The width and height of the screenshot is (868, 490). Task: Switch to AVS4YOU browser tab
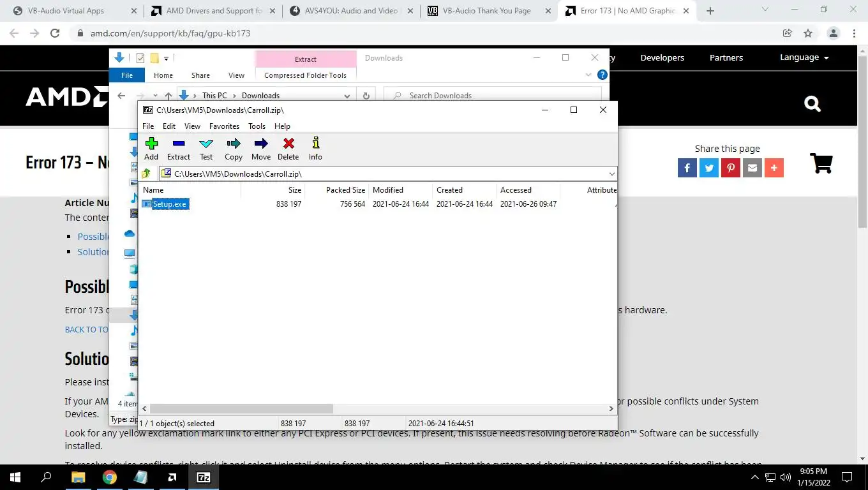352,11
